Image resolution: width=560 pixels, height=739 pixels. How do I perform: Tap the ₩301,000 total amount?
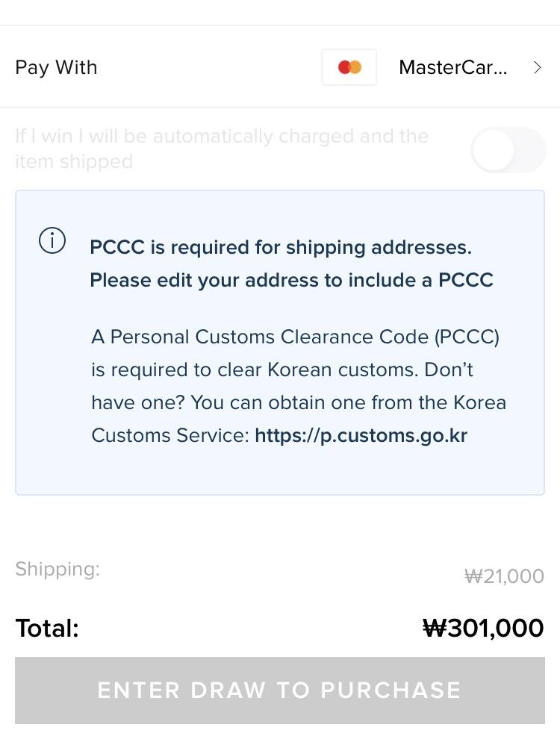[483, 628]
